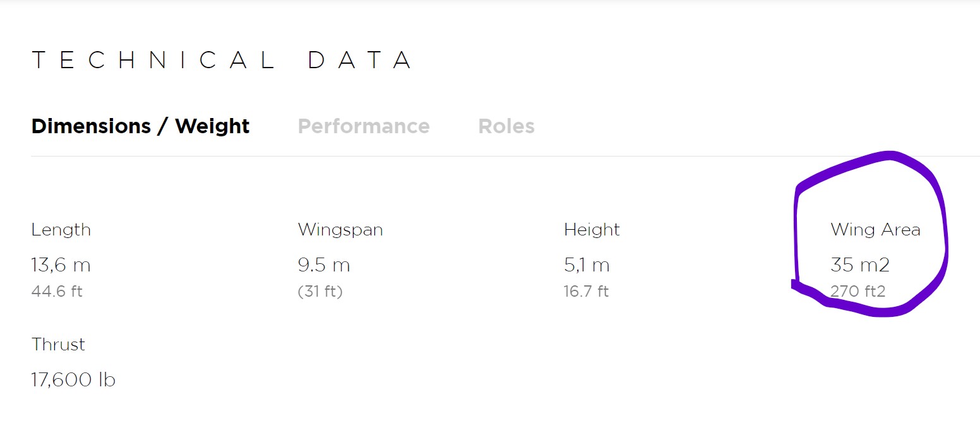The image size is (980, 428).
Task: Click the Wingspan label
Action: pos(340,230)
